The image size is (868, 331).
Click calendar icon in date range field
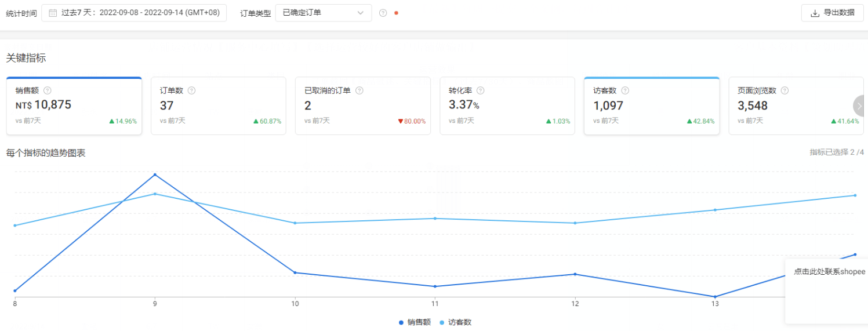coord(53,13)
